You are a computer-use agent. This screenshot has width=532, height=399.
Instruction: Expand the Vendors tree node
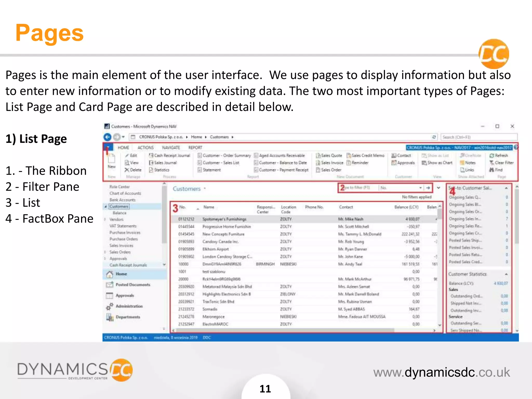(x=105, y=220)
